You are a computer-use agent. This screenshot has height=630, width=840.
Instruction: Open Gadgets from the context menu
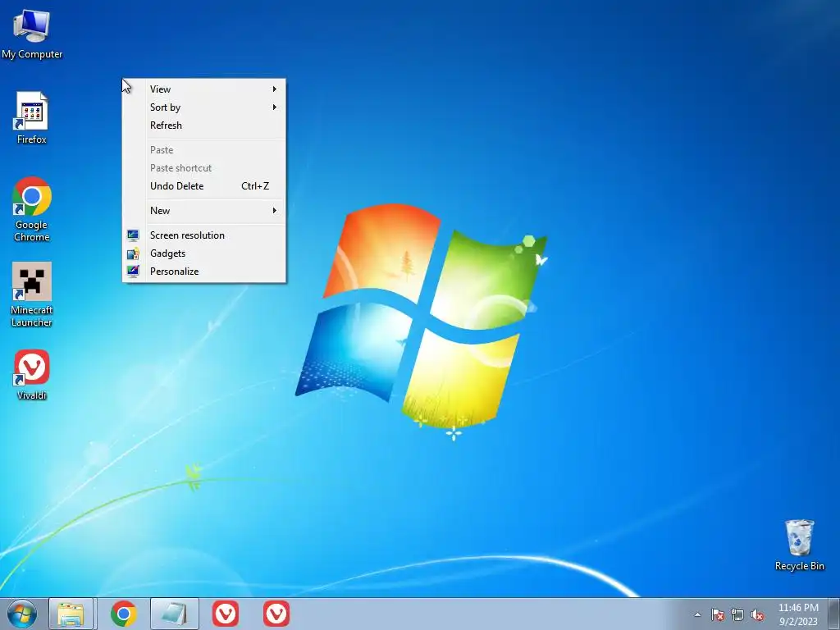tap(204, 253)
